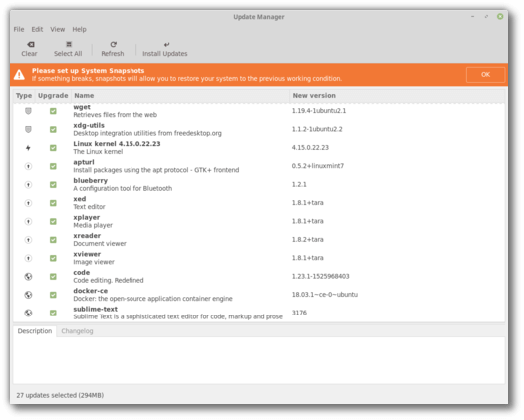Click the up-arrow type icon for apturl
This screenshot has height=420, width=524.
click(29, 166)
